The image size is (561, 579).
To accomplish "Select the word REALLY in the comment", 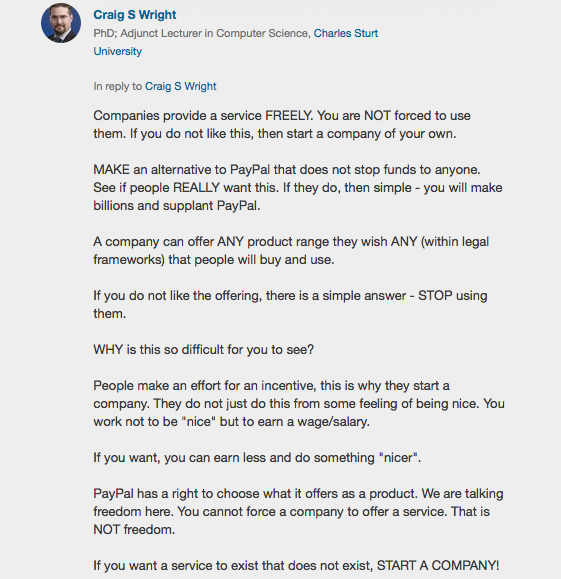I will pyautogui.click(x=196, y=188).
